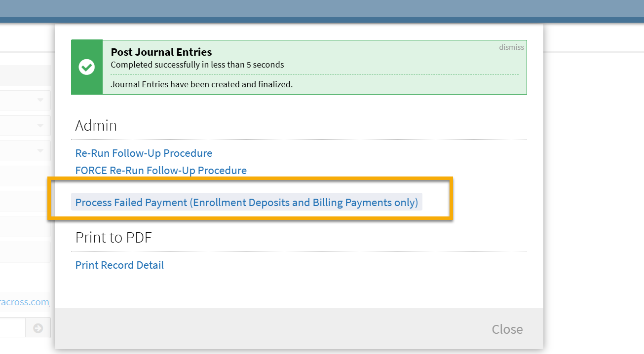The width and height of the screenshot is (644, 354).
Task: Click the Close button
Action: (507, 329)
